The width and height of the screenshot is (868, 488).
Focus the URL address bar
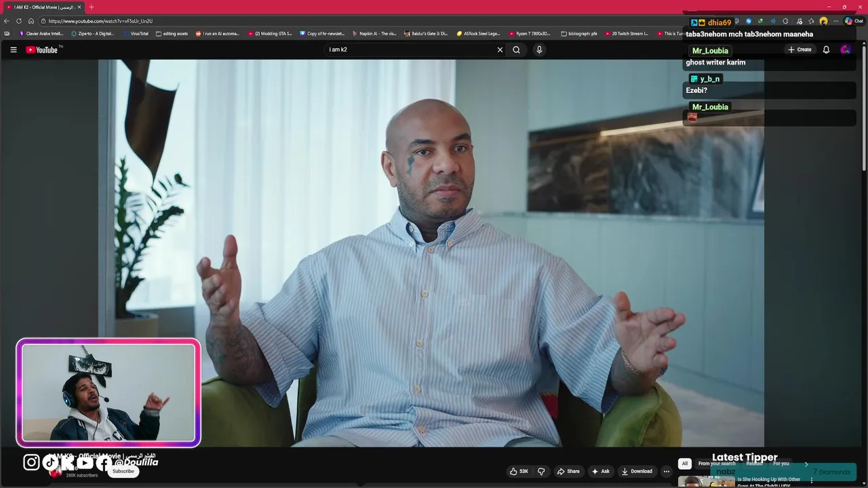point(359,21)
